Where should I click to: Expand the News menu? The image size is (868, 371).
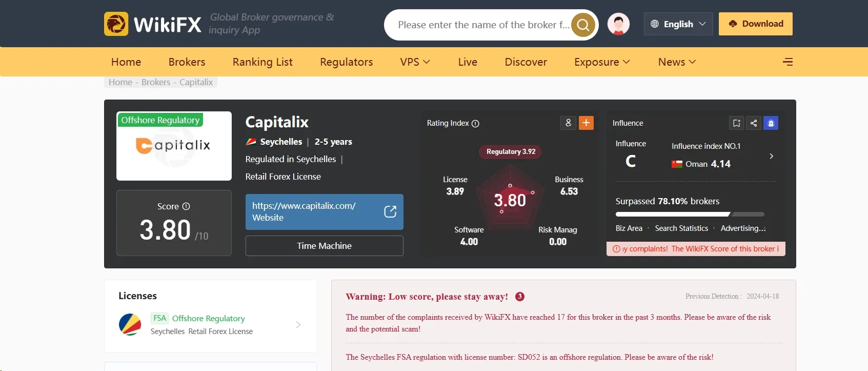click(x=677, y=62)
